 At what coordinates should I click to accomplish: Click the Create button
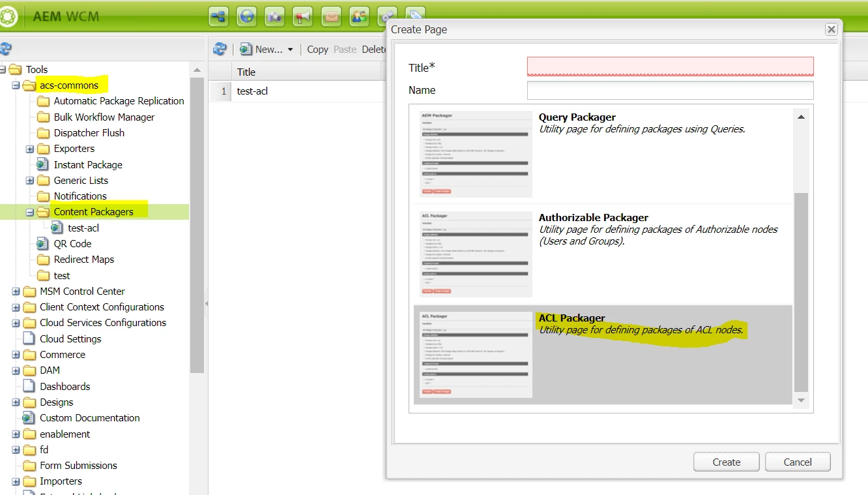(727, 462)
